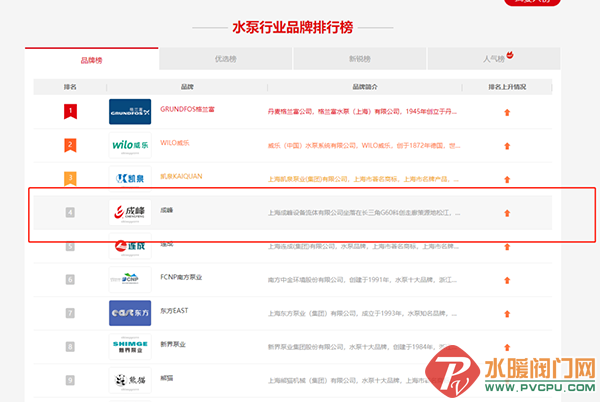Click the up arrow in GRUNDFOS row
The height and width of the screenshot is (402, 600).
coord(507,112)
